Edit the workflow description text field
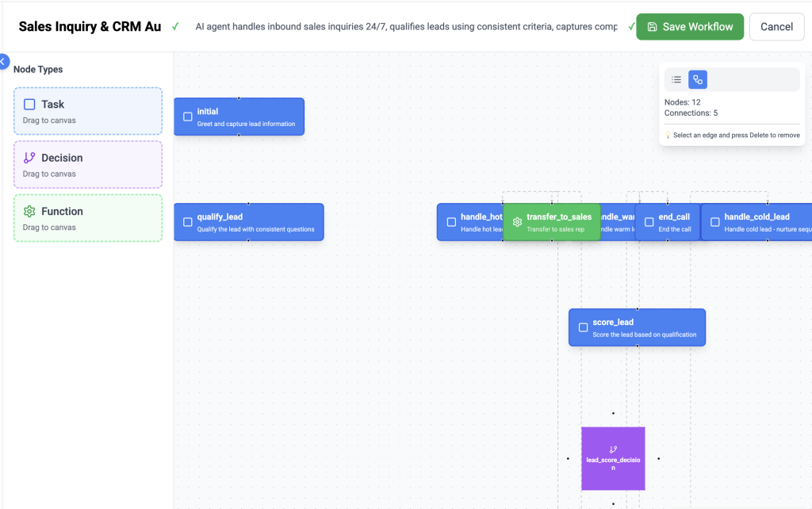 pyautogui.click(x=406, y=27)
